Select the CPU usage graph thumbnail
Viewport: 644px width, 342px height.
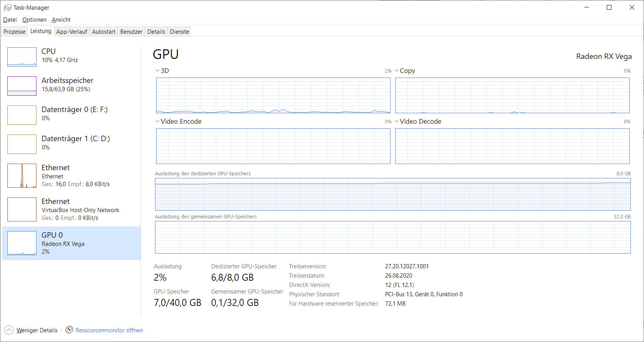point(22,57)
